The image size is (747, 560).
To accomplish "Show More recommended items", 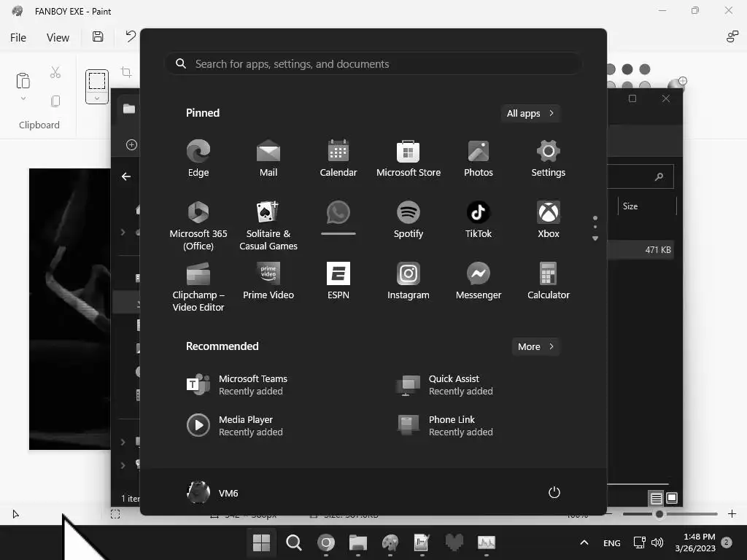I will [535, 346].
